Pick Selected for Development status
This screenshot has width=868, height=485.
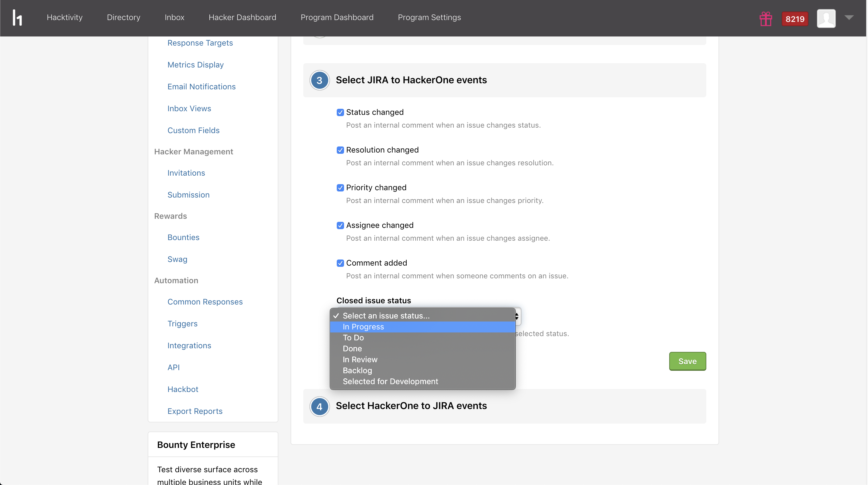(x=390, y=381)
